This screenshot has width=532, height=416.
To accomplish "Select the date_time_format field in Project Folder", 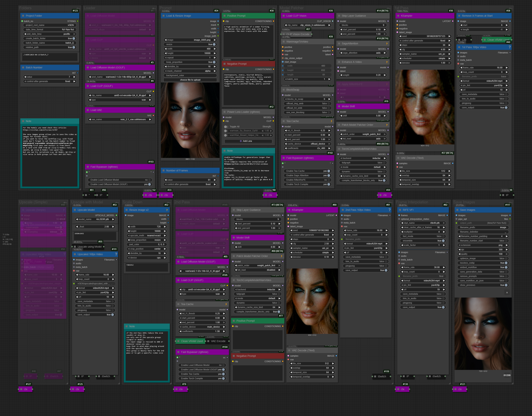I will pos(50,29).
